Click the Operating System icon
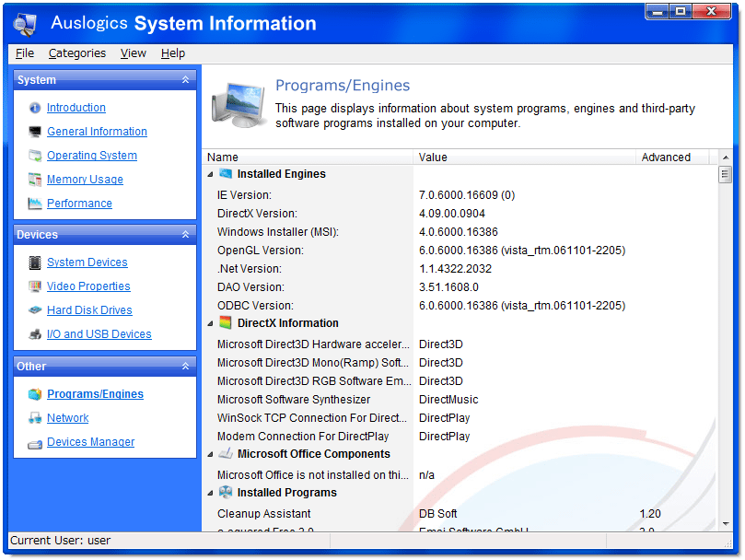The width and height of the screenshot is (745, 560). 35,156
